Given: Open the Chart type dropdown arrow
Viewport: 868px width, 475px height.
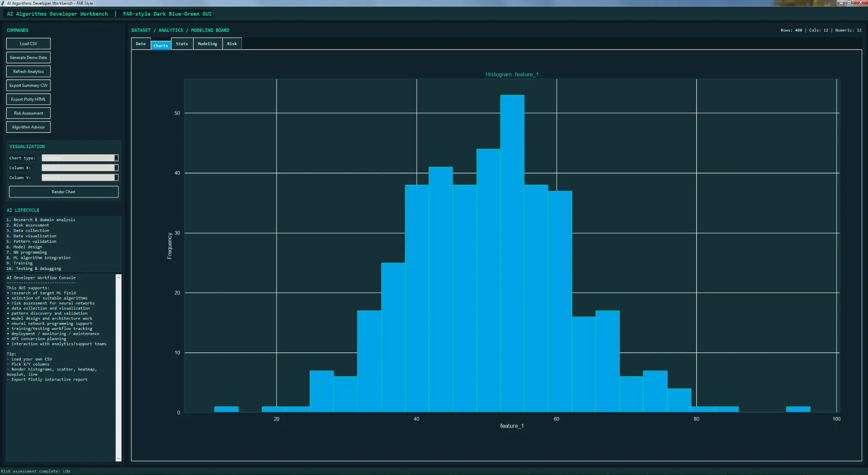Looking at the screenshot, I should [117, 158].
